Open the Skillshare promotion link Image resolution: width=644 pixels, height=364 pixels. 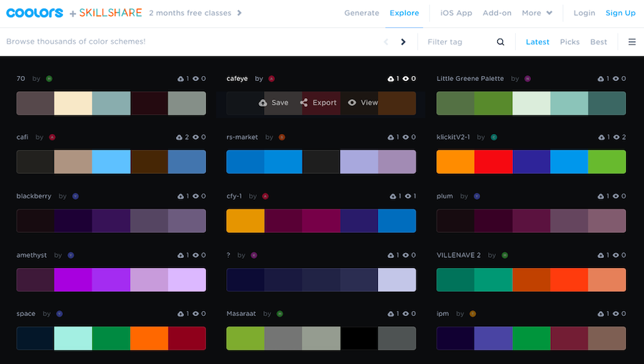tap(110, 13)
